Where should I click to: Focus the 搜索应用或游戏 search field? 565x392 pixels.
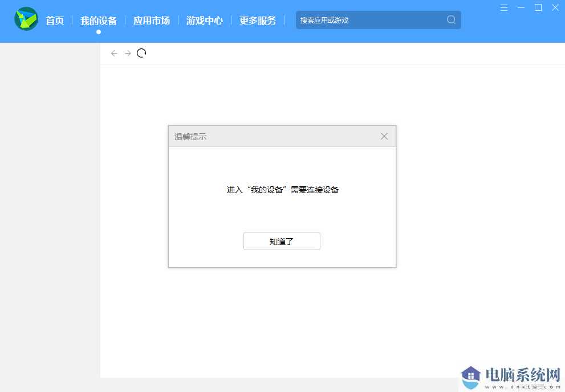(x=379, y=20)
